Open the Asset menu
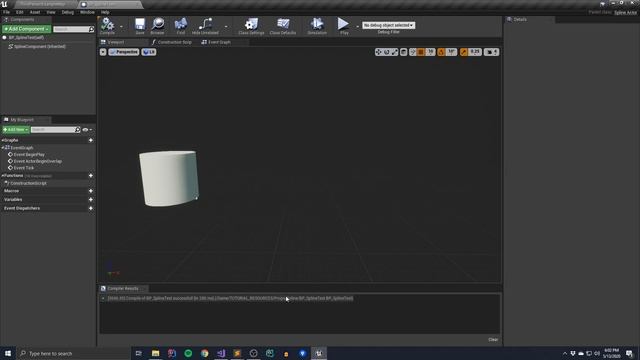 click(35, 12)
